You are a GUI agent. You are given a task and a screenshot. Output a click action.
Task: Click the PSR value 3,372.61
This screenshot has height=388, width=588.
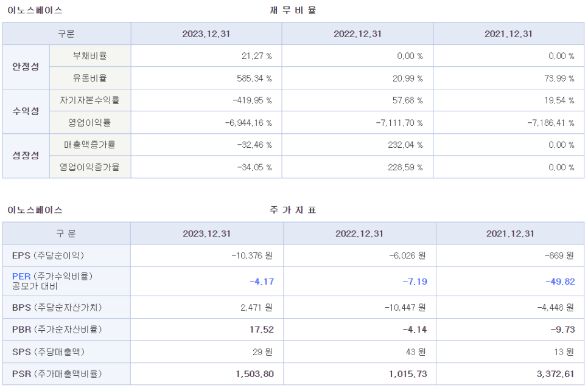(555, 374)
